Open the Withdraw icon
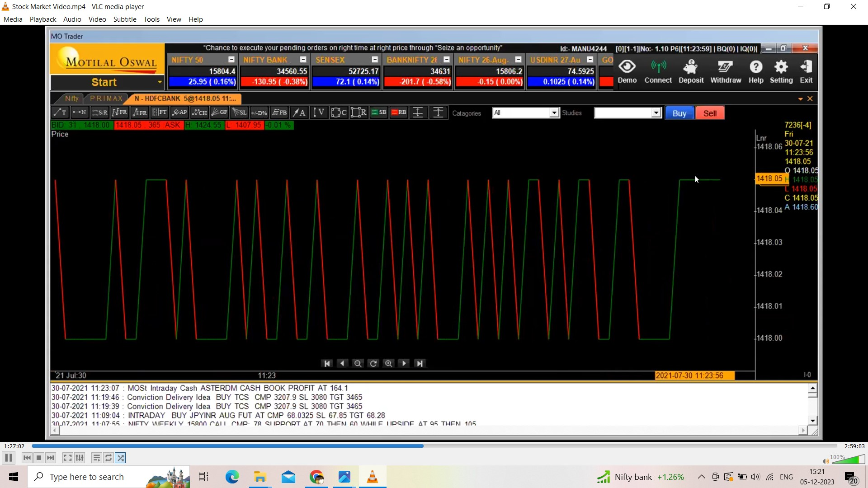Viewport: 868px width, 488px height. click(726, 71)
